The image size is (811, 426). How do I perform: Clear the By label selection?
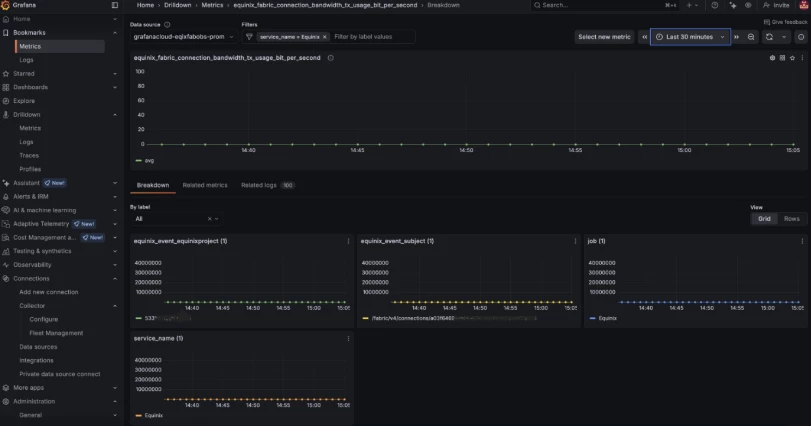click(x=209, y=219)
